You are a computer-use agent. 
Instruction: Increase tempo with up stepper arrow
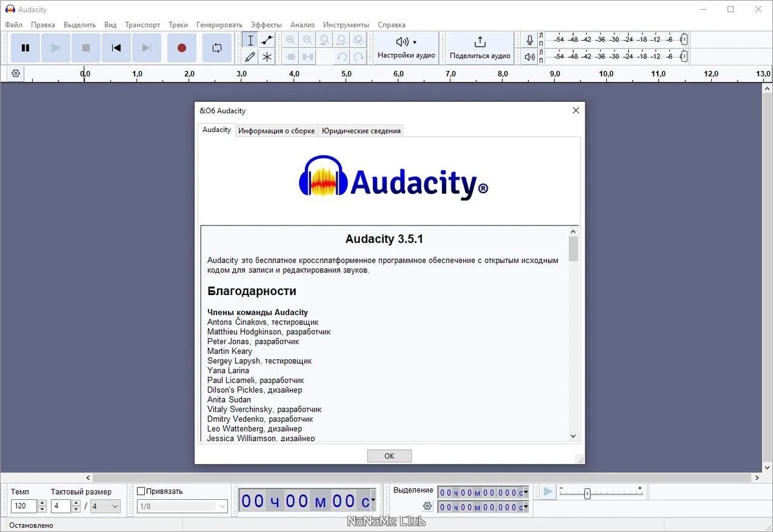tap(42, 503)
